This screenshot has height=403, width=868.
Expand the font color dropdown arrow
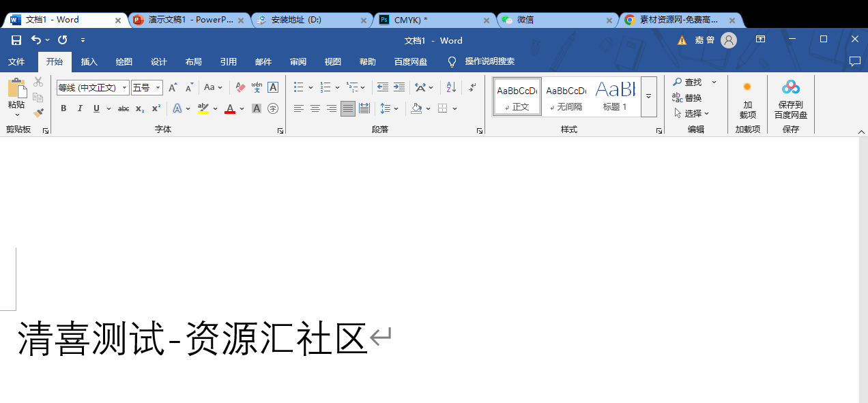tap(242, 108)
